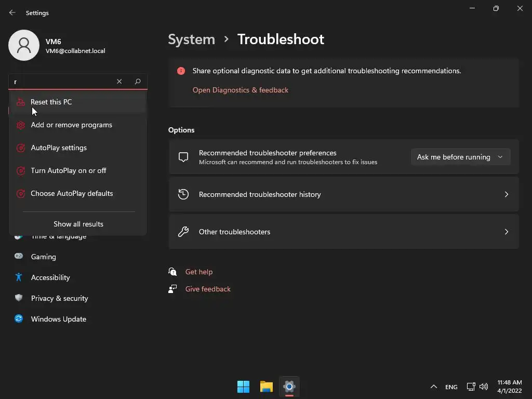The width and height of the screenshot is (532, 399).
Task: Click the troubleshooter history clock icon
Action: (x=183, y=194)
